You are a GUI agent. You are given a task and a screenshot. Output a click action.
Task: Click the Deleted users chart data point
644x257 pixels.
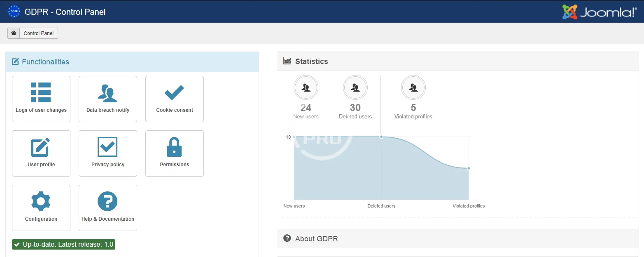(381, 137)
